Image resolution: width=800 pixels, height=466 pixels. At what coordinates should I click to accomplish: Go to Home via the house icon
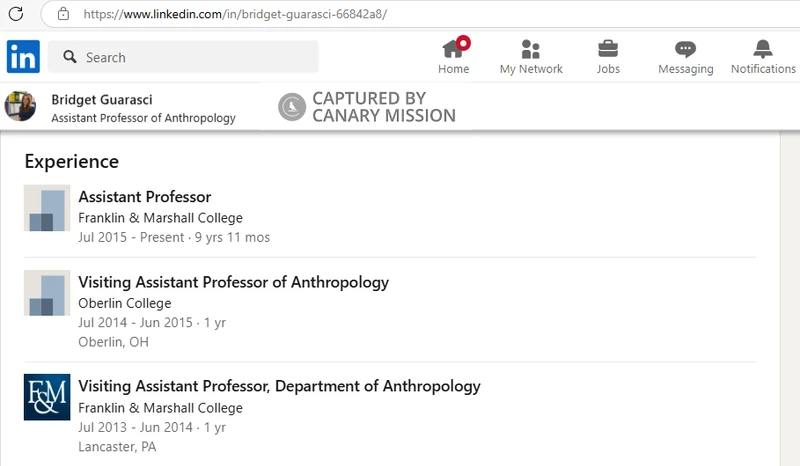(454, 48)
